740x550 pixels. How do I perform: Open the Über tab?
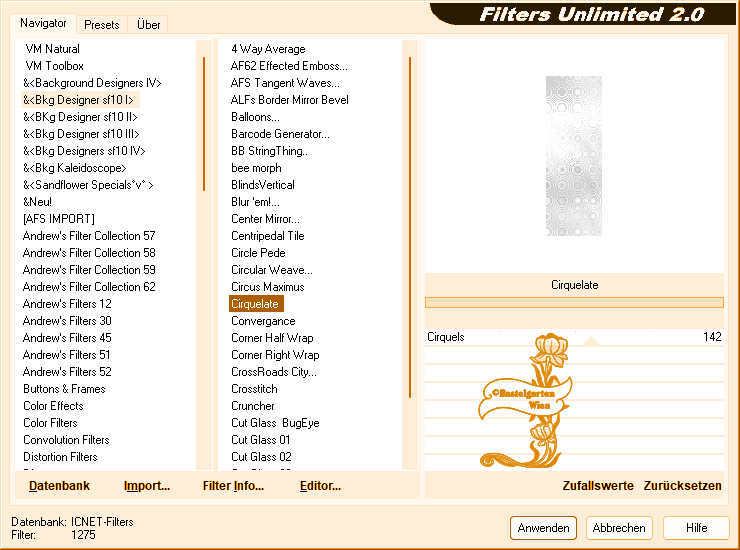(148, 25)
